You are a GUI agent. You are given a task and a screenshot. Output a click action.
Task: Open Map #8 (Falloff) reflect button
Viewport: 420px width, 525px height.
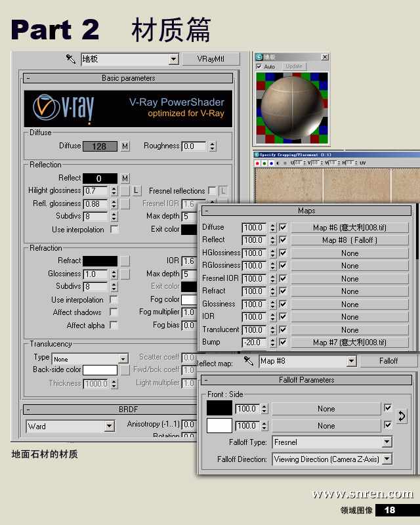[350, 240]
